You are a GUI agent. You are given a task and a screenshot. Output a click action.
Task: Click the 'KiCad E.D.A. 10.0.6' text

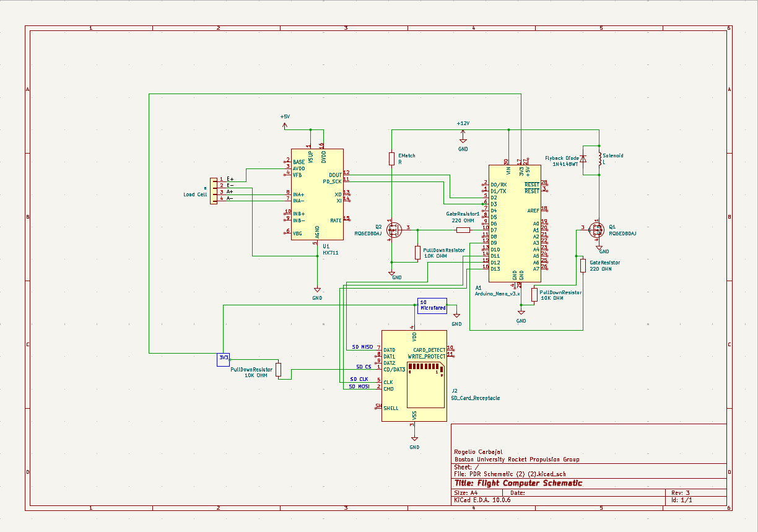(482, 500)
